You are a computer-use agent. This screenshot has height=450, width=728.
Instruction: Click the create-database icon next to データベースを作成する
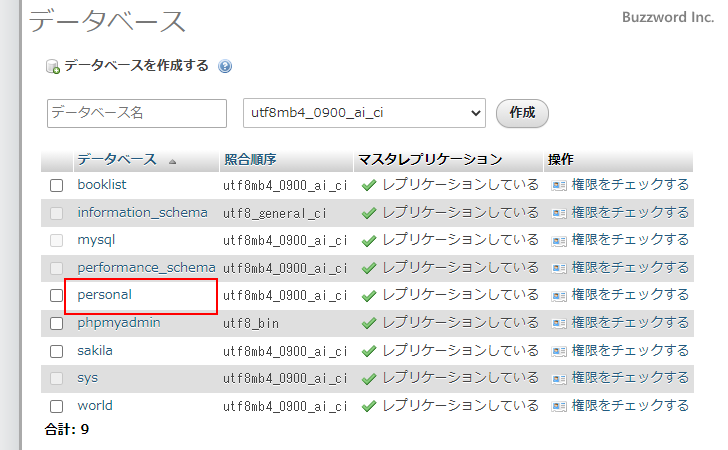click(53, 66)
